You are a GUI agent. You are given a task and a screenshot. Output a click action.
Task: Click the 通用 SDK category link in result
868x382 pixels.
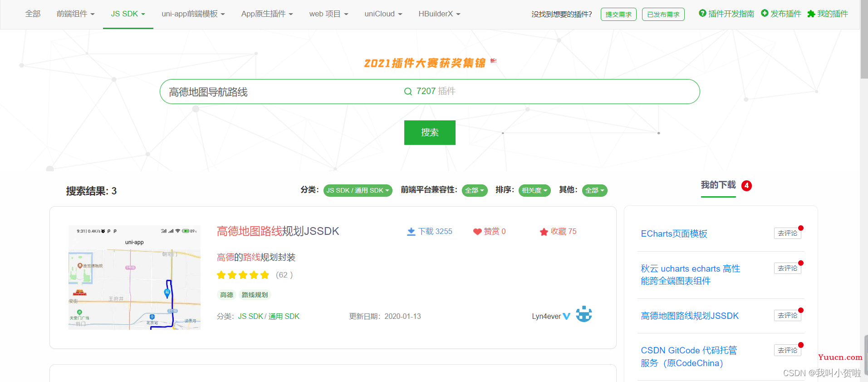pyautogui.click(x=284, y=316)
